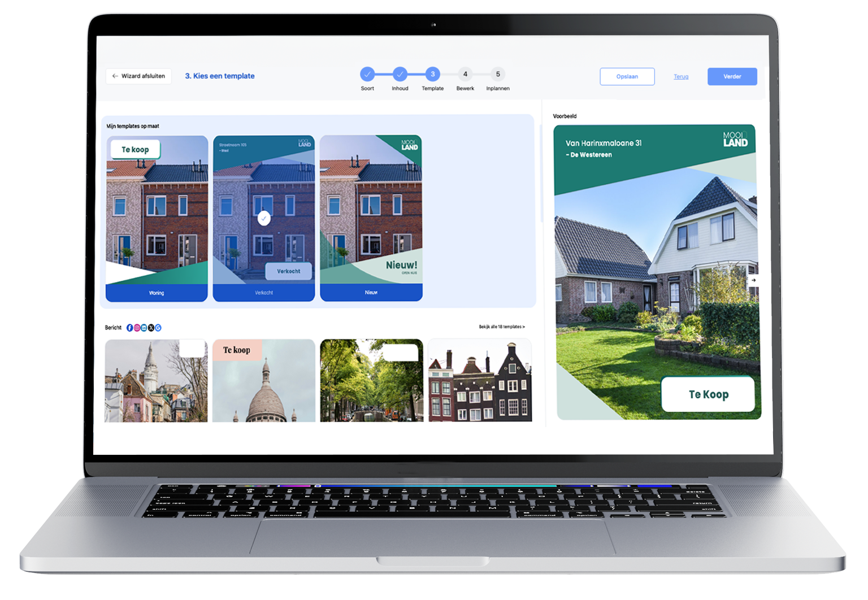Click the Instagram icon next to Bericht

137,328
